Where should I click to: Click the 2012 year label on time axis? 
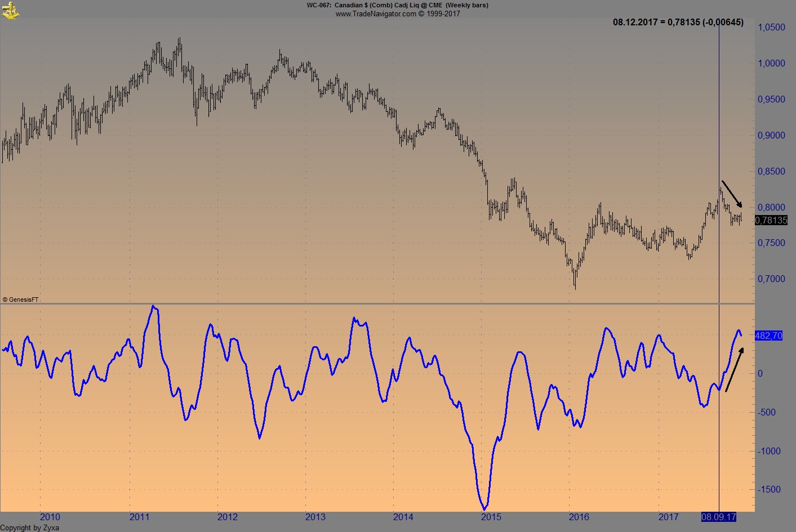tap(228, 517)
